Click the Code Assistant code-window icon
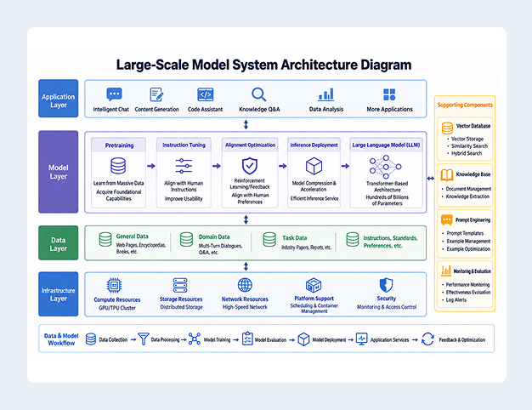Image resolution: width=532 pixels, height=410 pixels. [x=206, y=94]
